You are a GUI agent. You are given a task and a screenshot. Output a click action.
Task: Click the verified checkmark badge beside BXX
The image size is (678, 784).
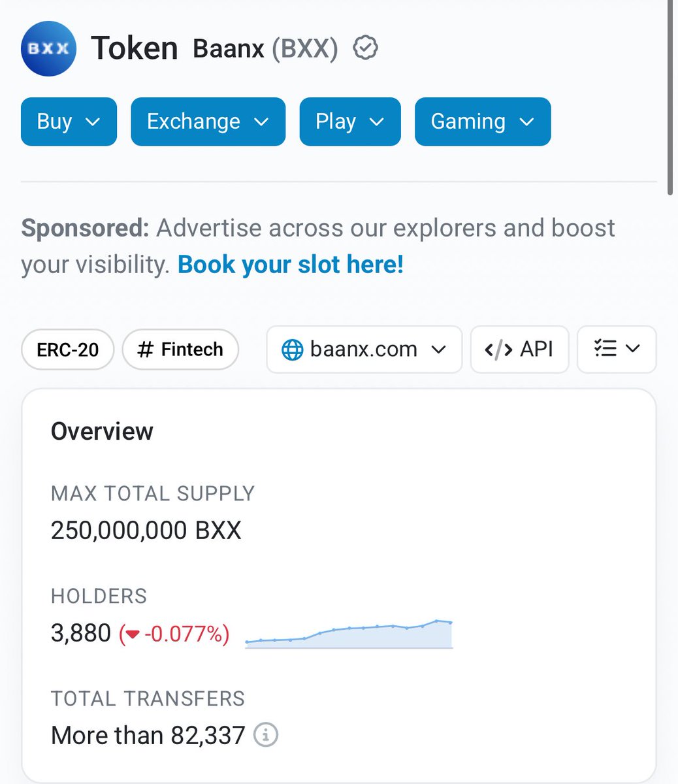point(365,48)
